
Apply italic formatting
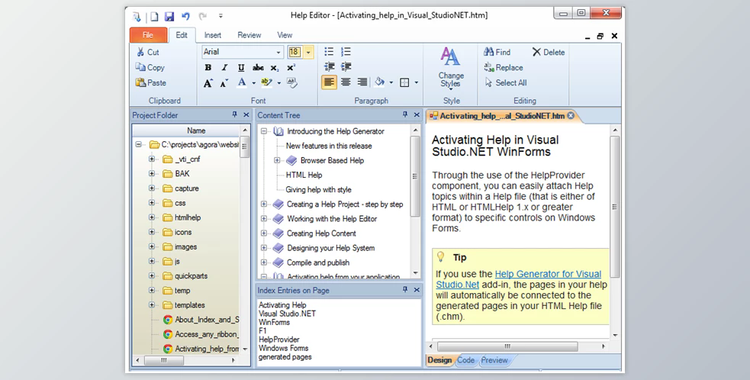224,67
